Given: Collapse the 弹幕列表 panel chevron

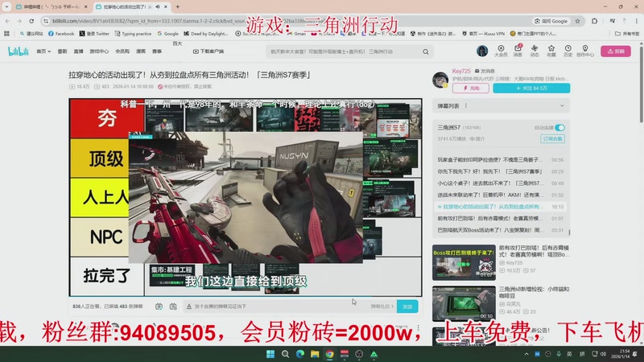Looking at the screenshot, I should click(562, 106).
